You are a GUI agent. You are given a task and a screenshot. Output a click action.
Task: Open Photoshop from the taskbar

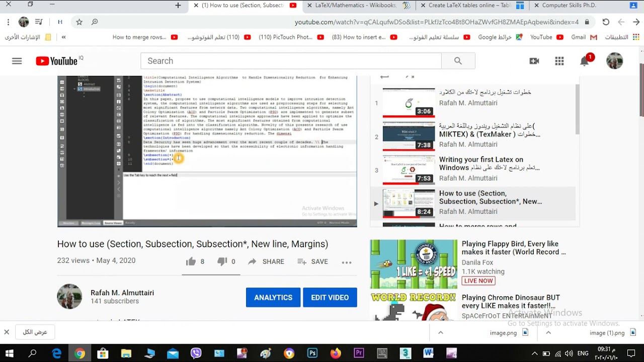tap(312, 353)
